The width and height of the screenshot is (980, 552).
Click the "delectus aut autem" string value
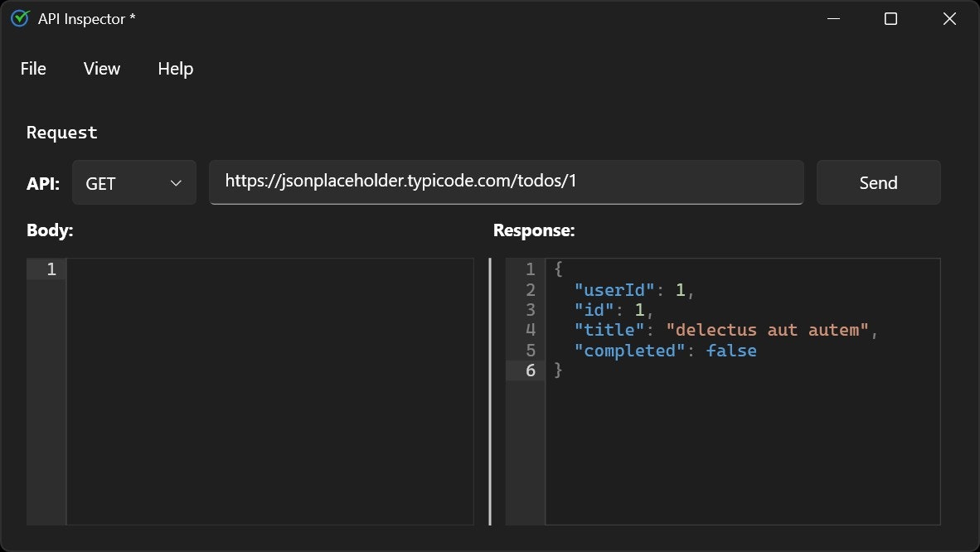[768, 330]
